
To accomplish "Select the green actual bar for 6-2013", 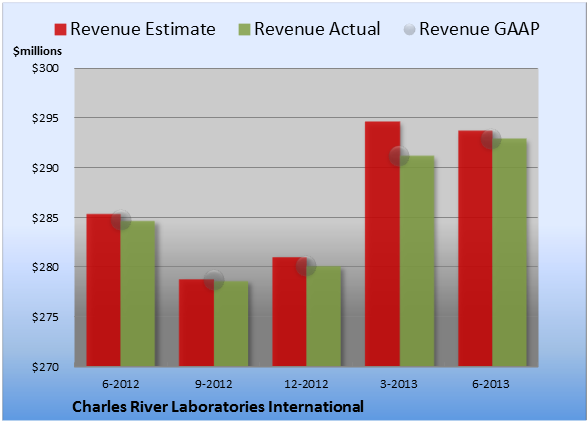I will [x=509, y=252].
